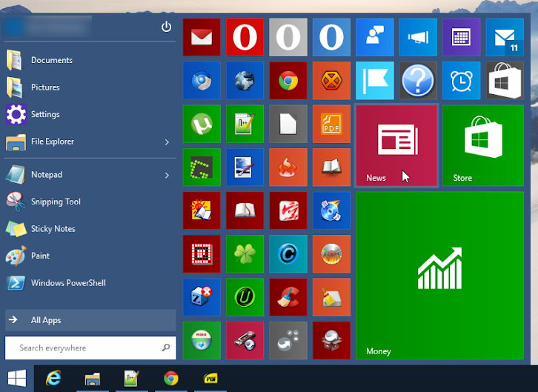This screenshot has height=392, width=538.
Task: Launch Windows PowerShell
Action: [x=90, y=283]
